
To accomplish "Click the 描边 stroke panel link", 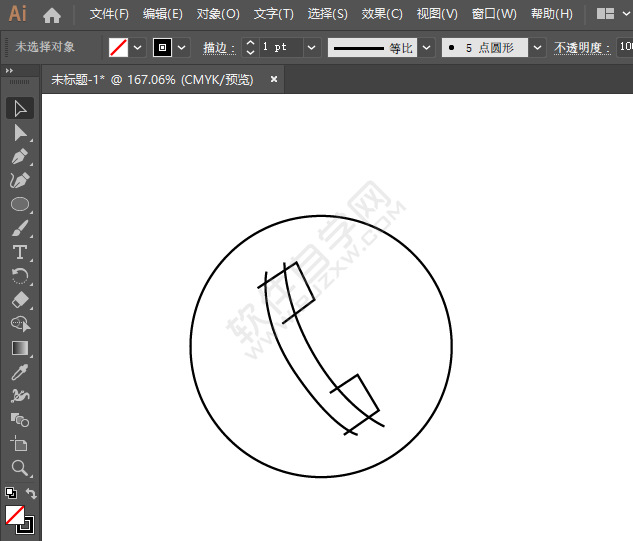I will point(217,47).
